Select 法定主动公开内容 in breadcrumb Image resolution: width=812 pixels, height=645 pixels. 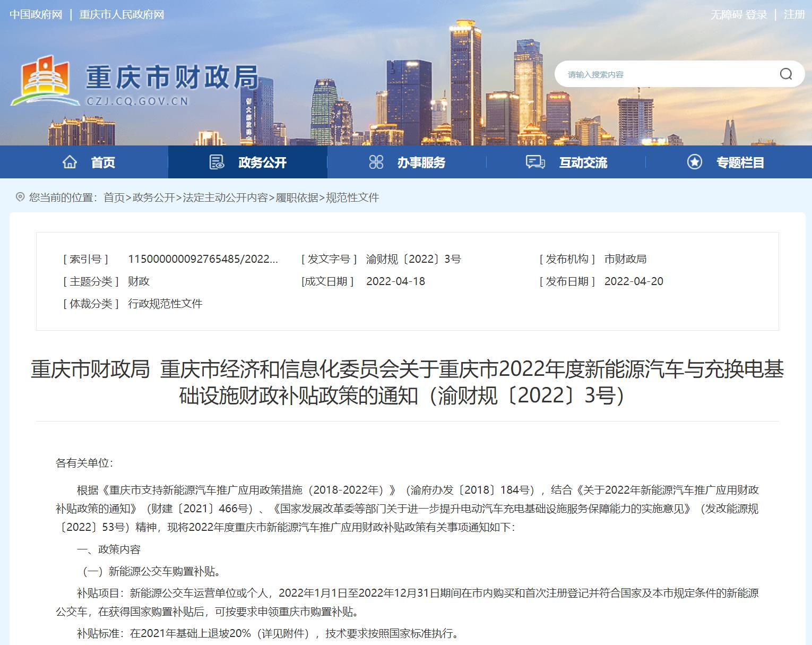point(225,197)
